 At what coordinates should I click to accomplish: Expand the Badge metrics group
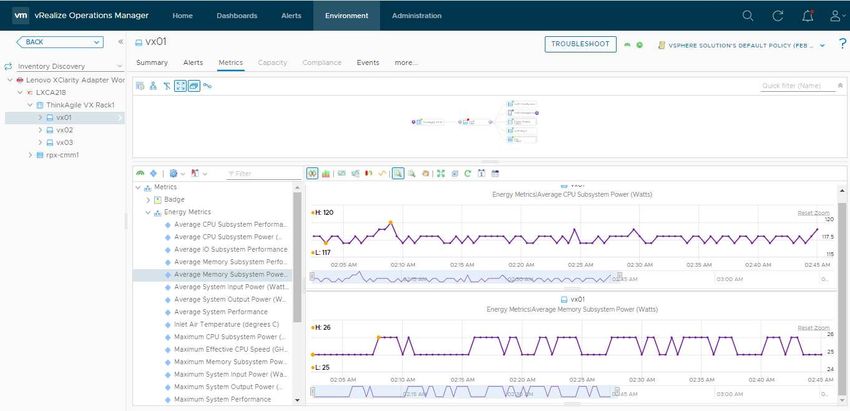147,200
